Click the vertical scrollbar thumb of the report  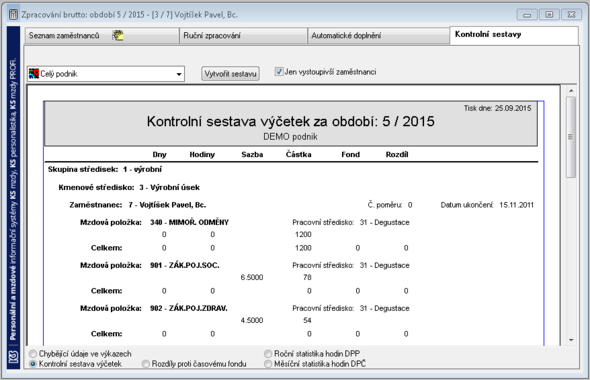[571, 137]
